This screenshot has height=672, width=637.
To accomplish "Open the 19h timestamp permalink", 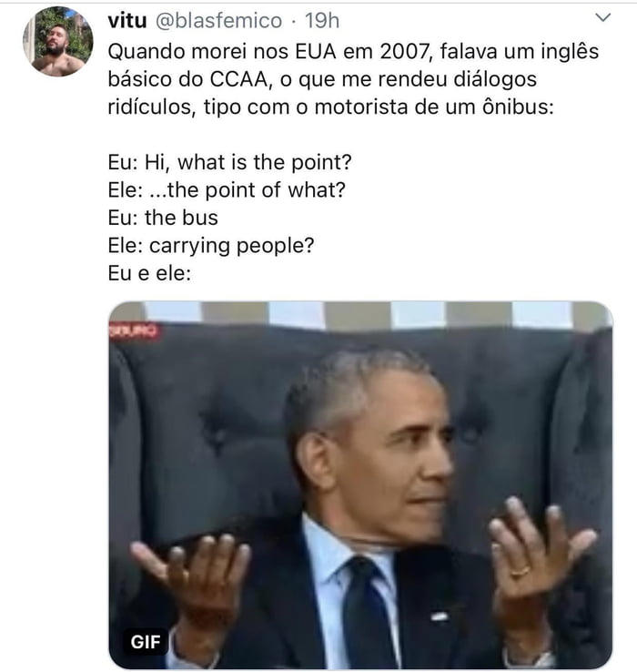I will click(322, 20).
